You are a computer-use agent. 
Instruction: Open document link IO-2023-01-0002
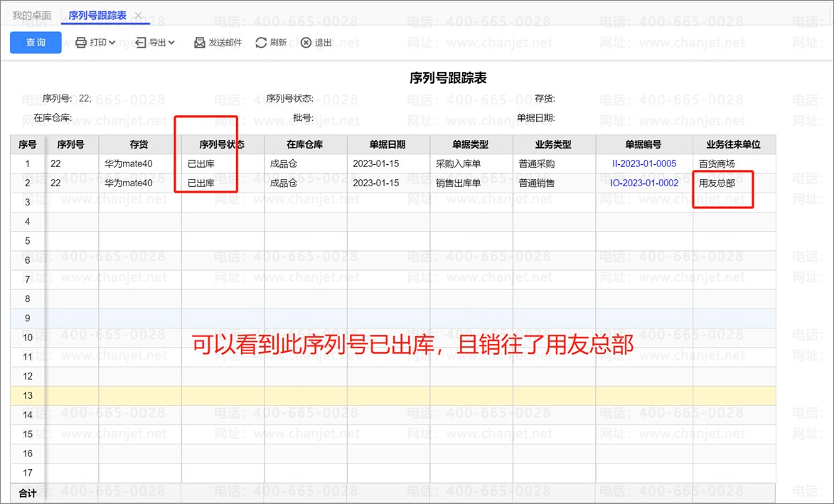click(x=644, y=183)
